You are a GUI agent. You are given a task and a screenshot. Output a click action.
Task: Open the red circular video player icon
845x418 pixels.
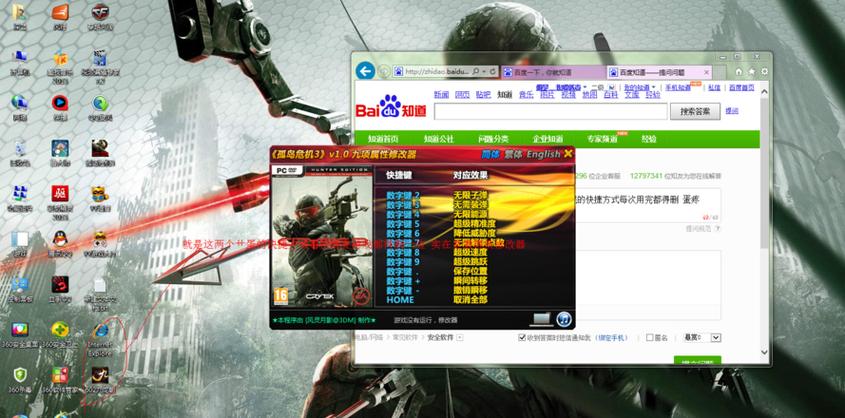60,102
